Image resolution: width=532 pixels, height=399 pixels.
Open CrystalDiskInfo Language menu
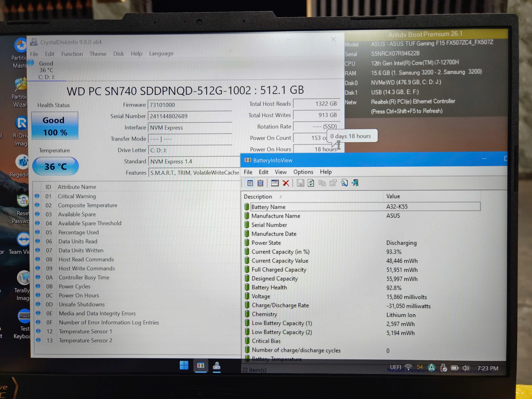pyautogui.click(x=161, y=53)
